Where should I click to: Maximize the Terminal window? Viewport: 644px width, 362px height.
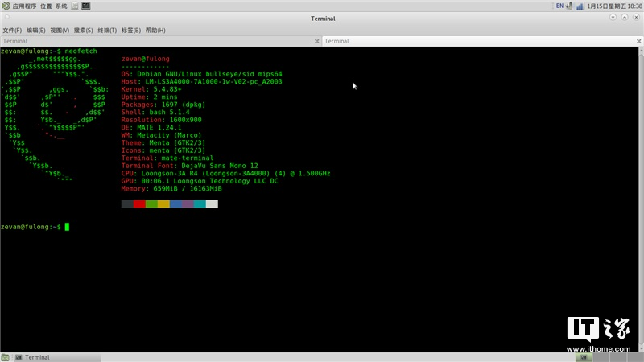(625, 17)
